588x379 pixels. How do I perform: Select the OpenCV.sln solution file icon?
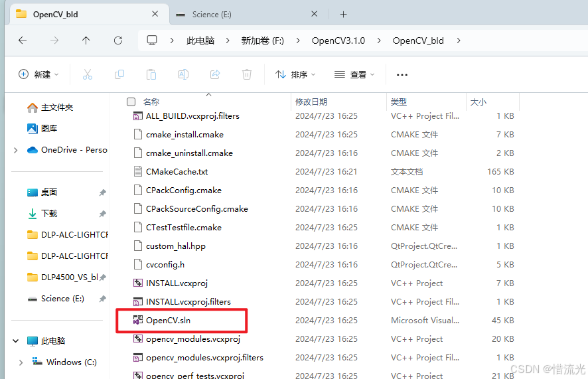[138, 320]
